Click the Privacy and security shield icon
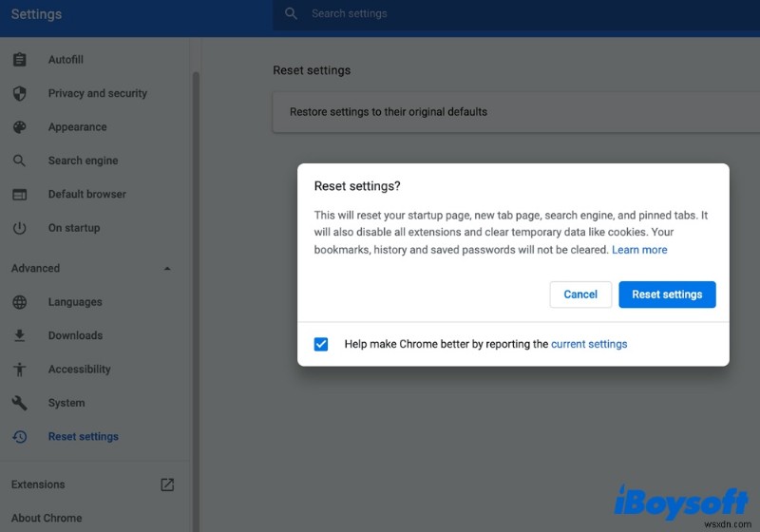 [19, 93]
